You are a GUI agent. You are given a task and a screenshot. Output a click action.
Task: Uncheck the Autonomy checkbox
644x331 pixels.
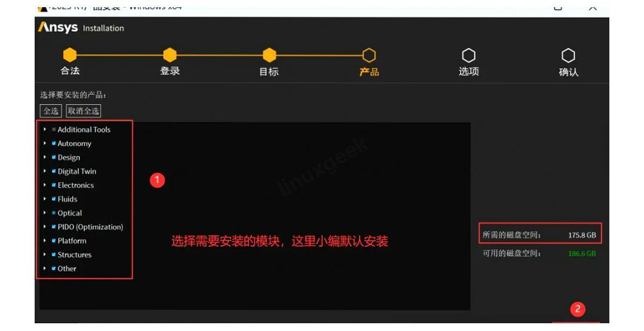[x=54, y=143]
